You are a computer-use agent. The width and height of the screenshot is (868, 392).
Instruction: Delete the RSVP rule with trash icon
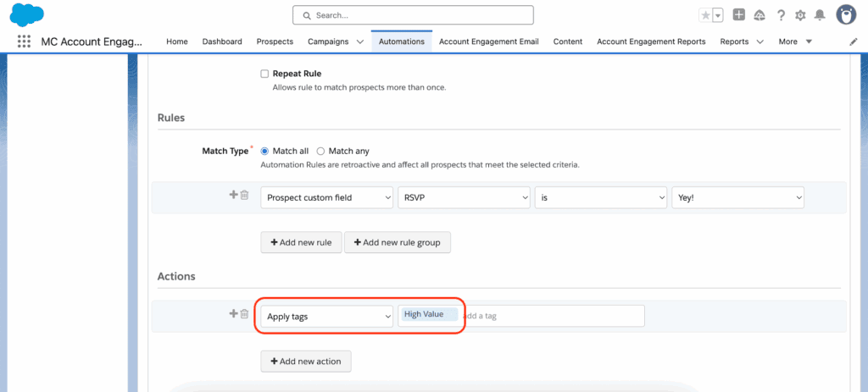point(244,195)
